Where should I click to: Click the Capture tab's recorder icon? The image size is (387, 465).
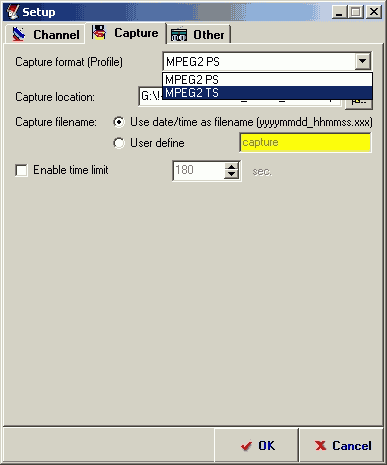pyautogui.click(x=99, y=33)
